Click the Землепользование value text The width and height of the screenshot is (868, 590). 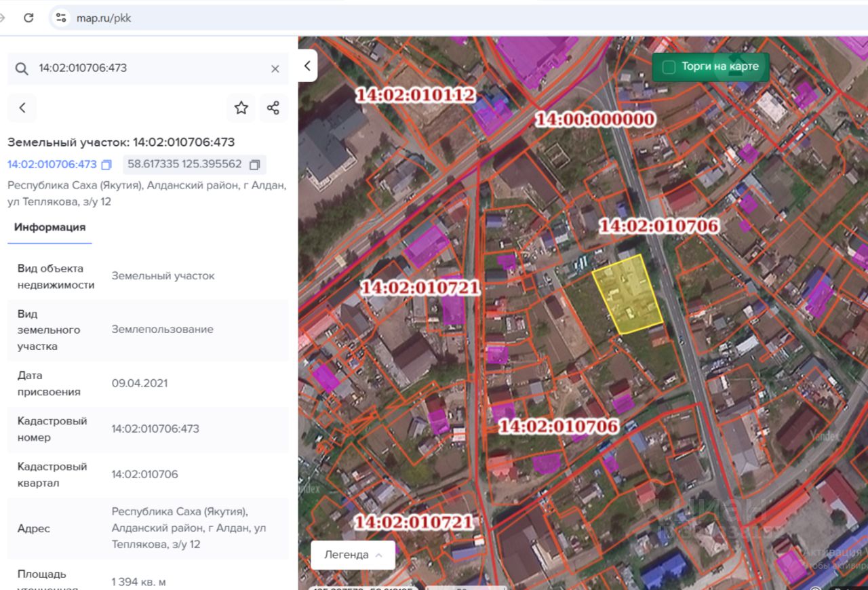click(163, 330)
